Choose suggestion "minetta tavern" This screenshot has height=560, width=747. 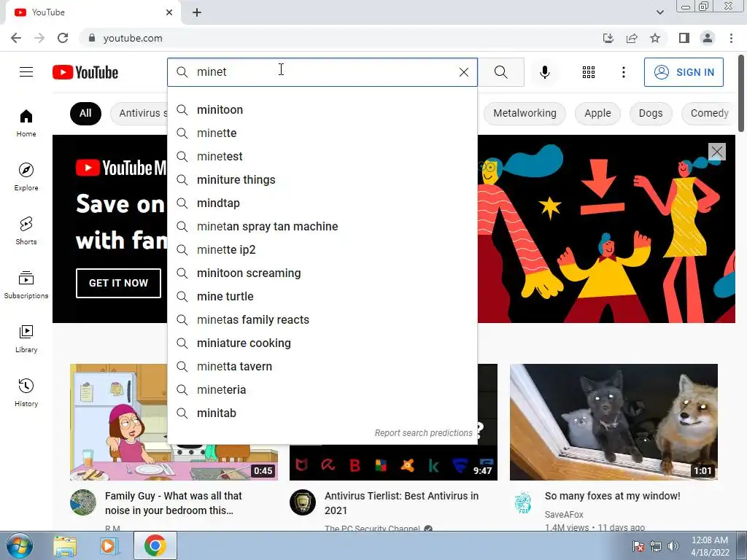(322, 366)
